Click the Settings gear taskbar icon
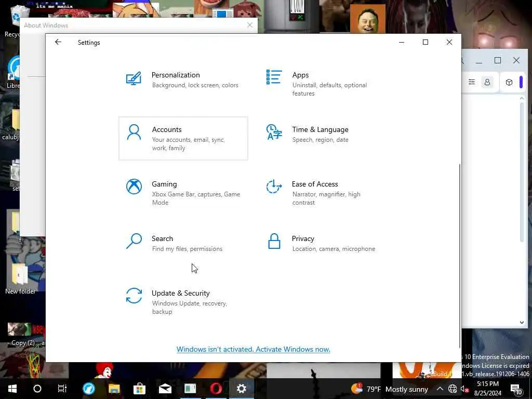This screenshot has width=532, height=399. [x=241, y=389]
